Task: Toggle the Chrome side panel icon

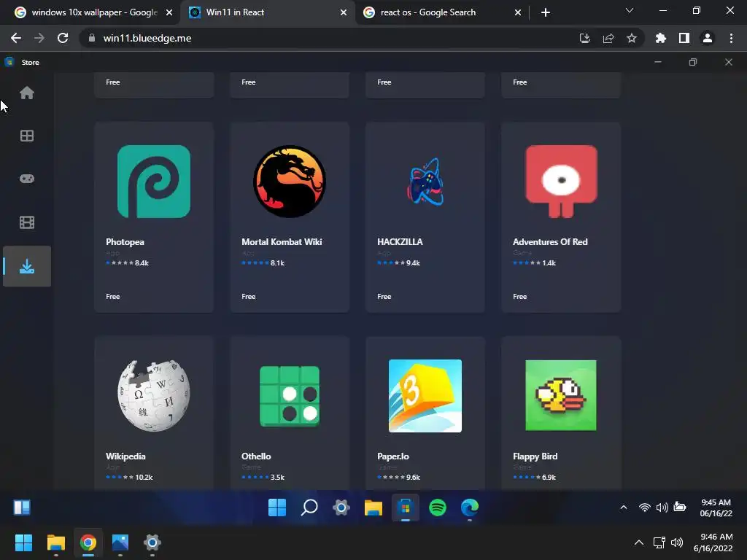Action: (x=684, y=38)
